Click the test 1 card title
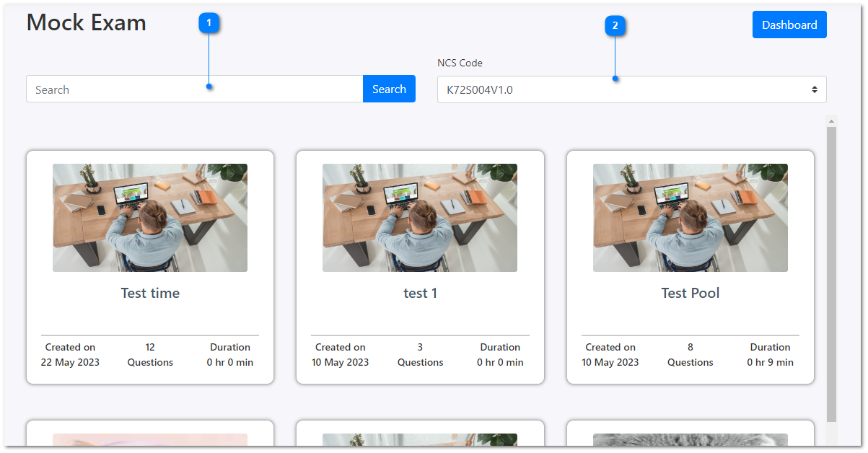Viewport: 868px width, 453px height. click(419, 293)
